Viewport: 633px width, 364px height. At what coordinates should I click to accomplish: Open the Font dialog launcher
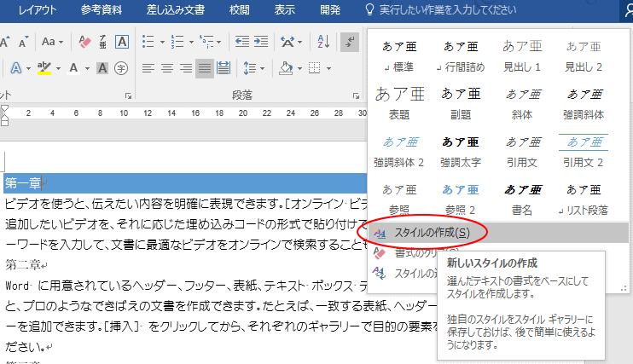(x=128, y=95)
